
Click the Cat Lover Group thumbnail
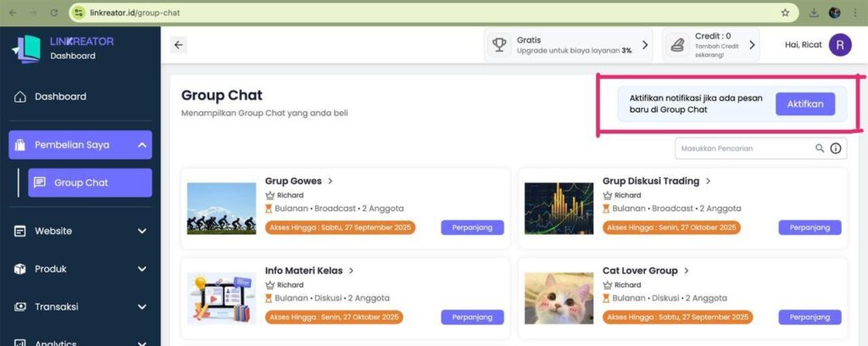click(559, 298)
